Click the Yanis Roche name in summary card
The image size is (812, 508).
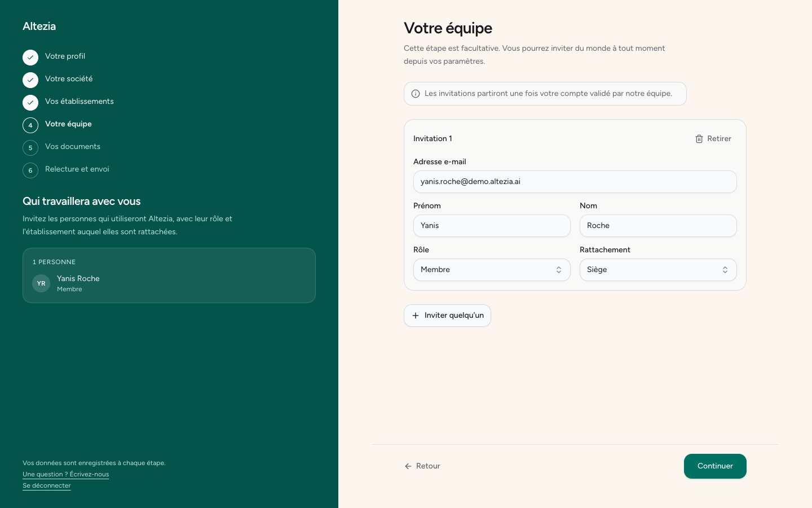[x=78, y=279]
